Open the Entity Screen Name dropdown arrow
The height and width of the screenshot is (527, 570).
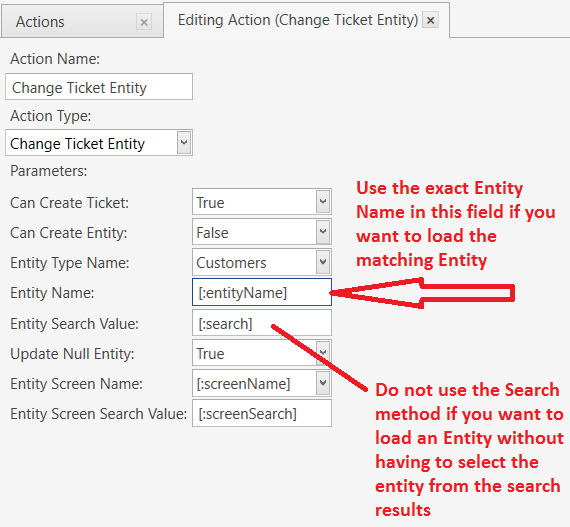323,383
